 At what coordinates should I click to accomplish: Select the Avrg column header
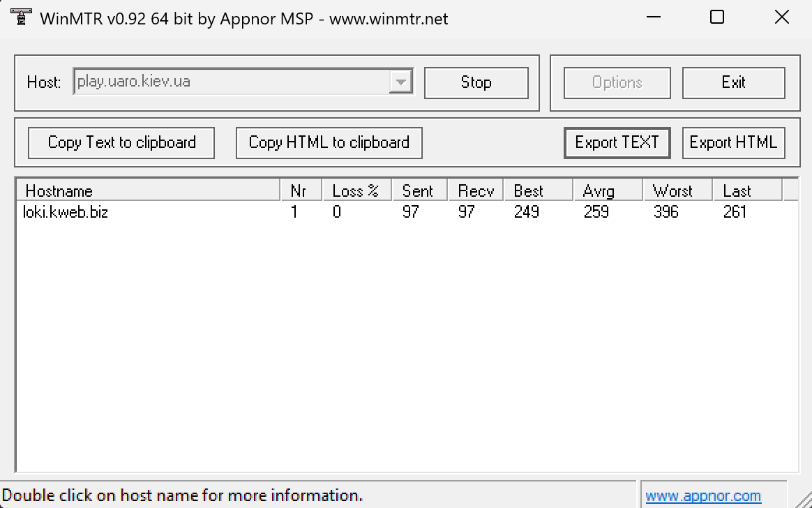tap(608, 190)
